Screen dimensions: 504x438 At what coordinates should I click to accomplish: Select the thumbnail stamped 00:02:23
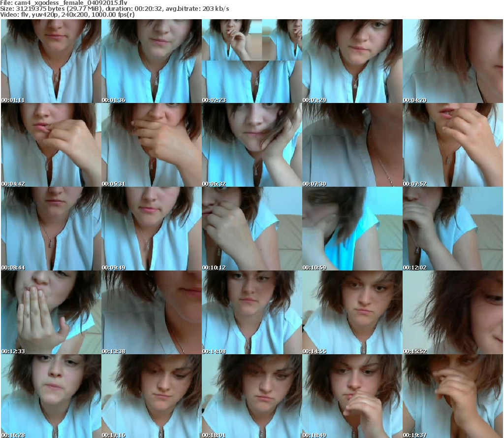pos(252,61)
